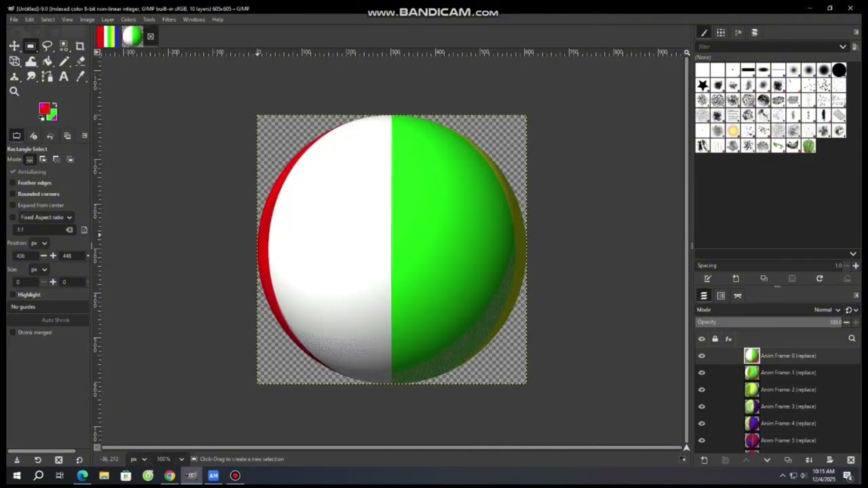Click the Delete layer icon
The image size is (868, 488).
click(850, 460)
